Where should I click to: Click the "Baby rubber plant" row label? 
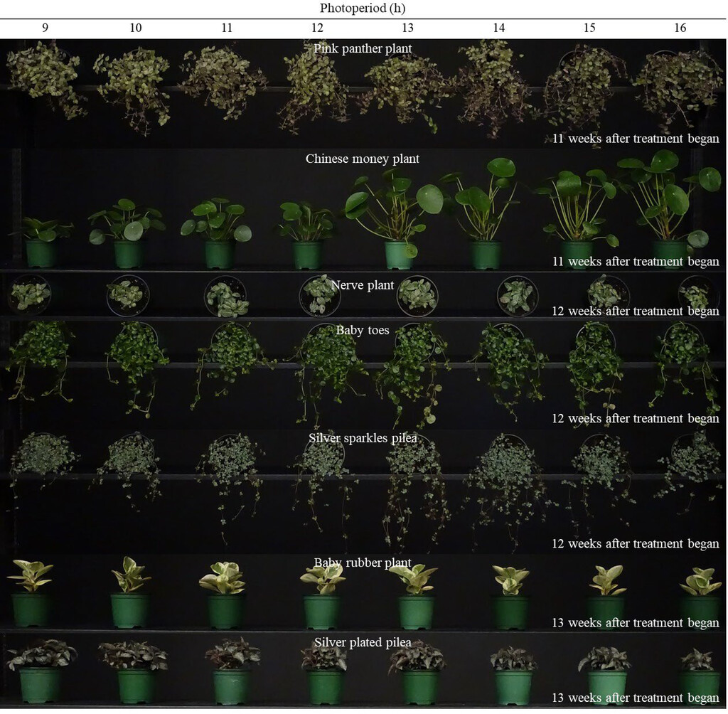click(x=363, y=563)
